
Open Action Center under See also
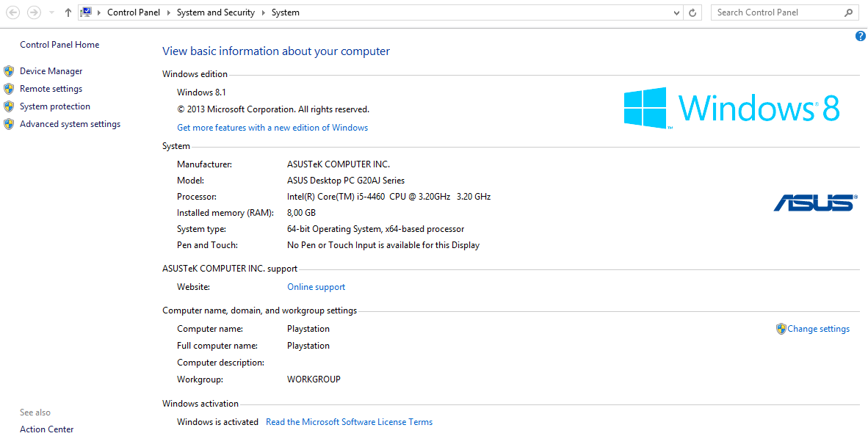(x=46, y=429)
